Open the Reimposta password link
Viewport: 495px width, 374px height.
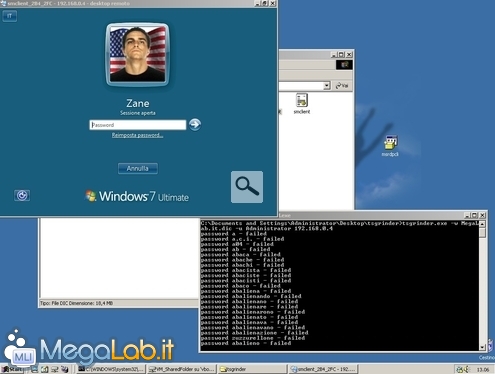137,135
